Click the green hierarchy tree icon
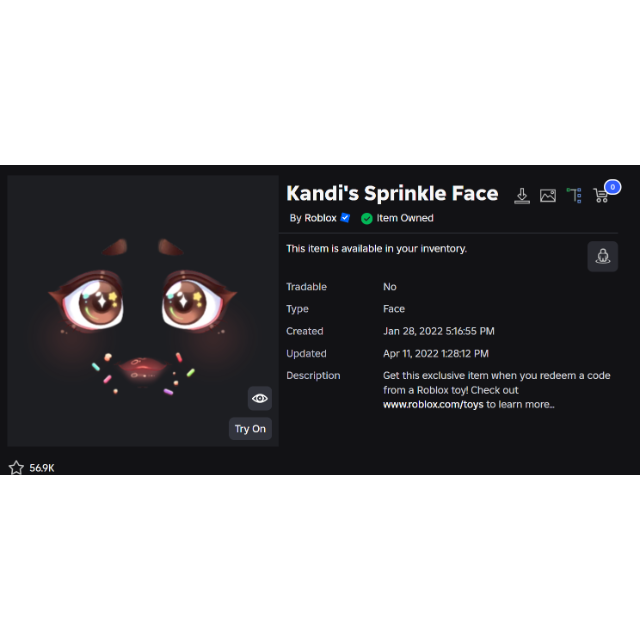Screen dimensions: 640x640 574,195
